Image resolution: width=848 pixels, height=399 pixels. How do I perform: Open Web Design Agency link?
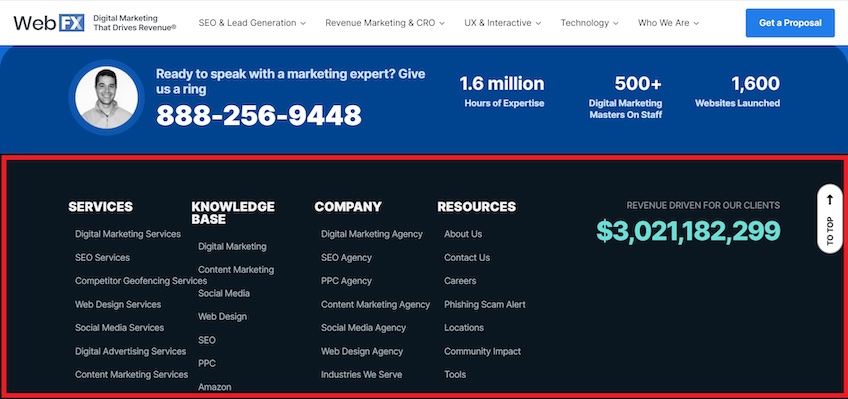point(362,351)
